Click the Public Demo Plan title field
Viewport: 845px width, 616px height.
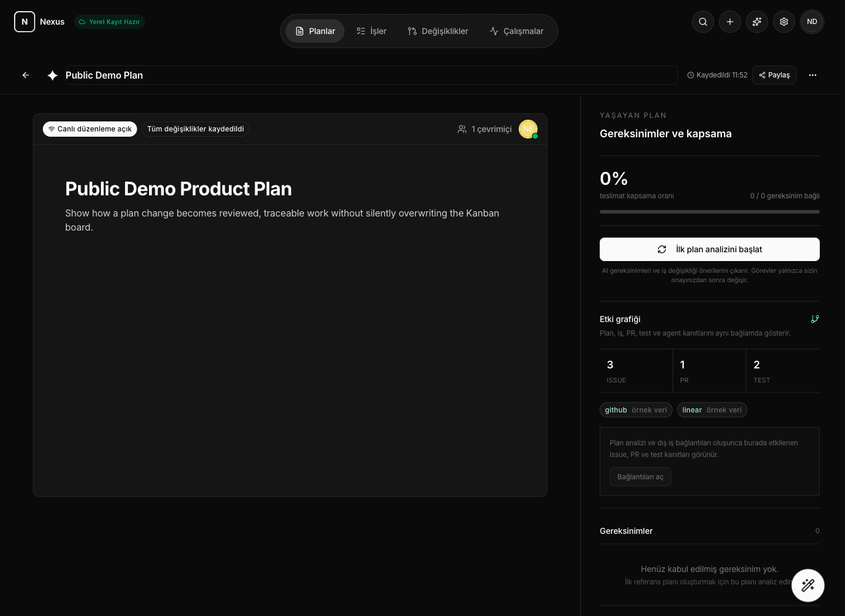[x=371, y=75]
